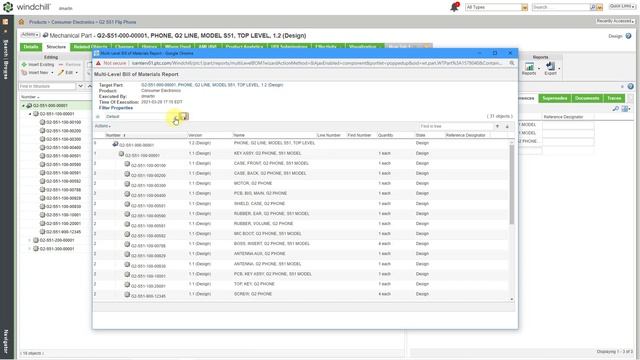The height and width of the screenshot is (360, 640).
Task: Click the Reference Designator column in background table
Action: tap(563, 117)
